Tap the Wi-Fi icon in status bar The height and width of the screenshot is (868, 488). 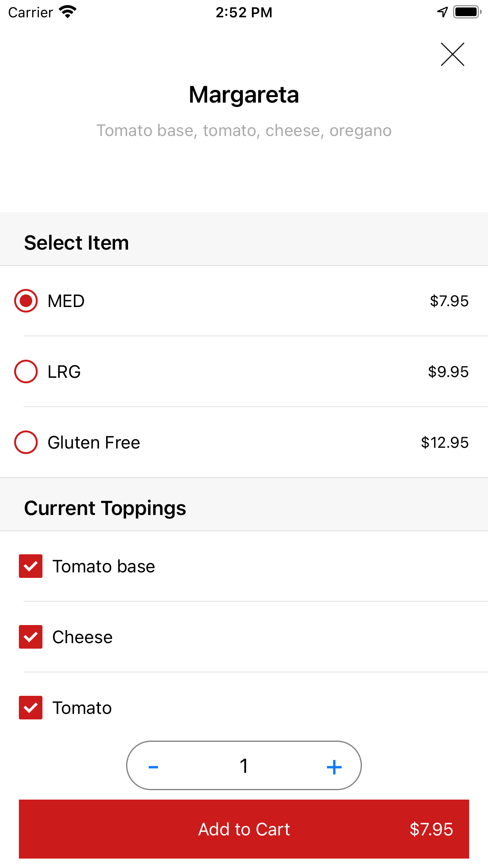(x=68, y=12)
